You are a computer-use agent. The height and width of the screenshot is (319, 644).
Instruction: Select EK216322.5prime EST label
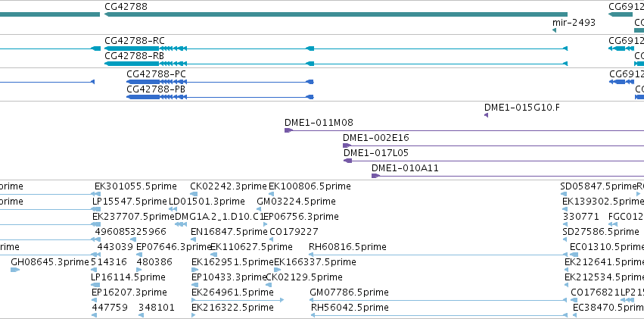coord(232,308)
